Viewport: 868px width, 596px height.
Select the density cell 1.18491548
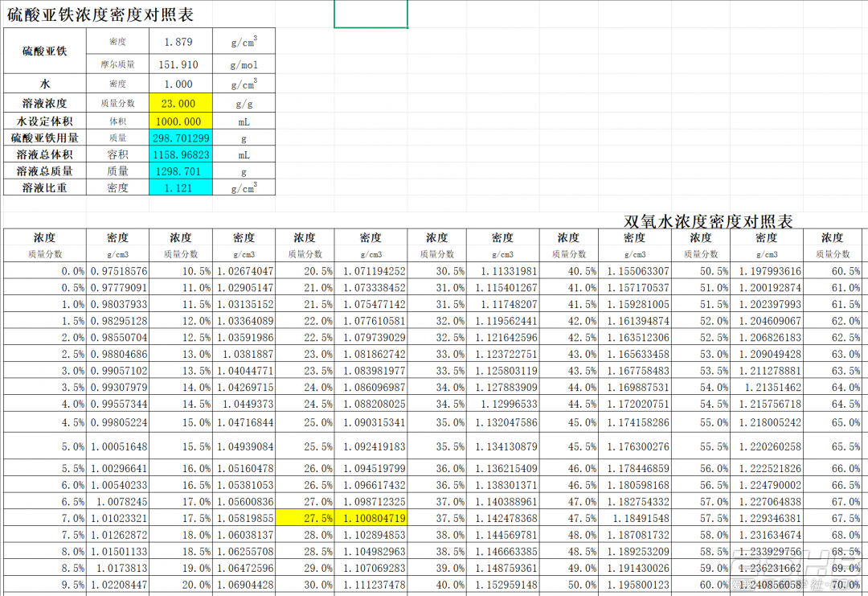pyautogui.click(x=635, y=518)
